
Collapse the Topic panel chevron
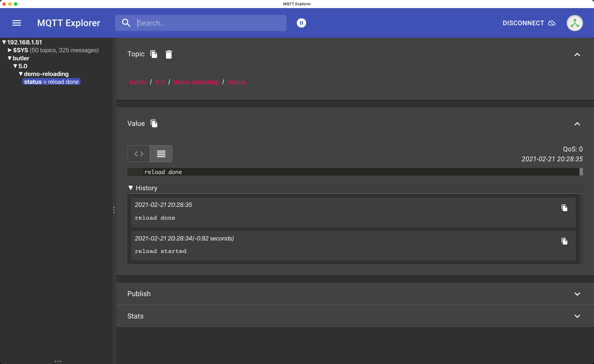pyautogui.click(x=577, y=55)
